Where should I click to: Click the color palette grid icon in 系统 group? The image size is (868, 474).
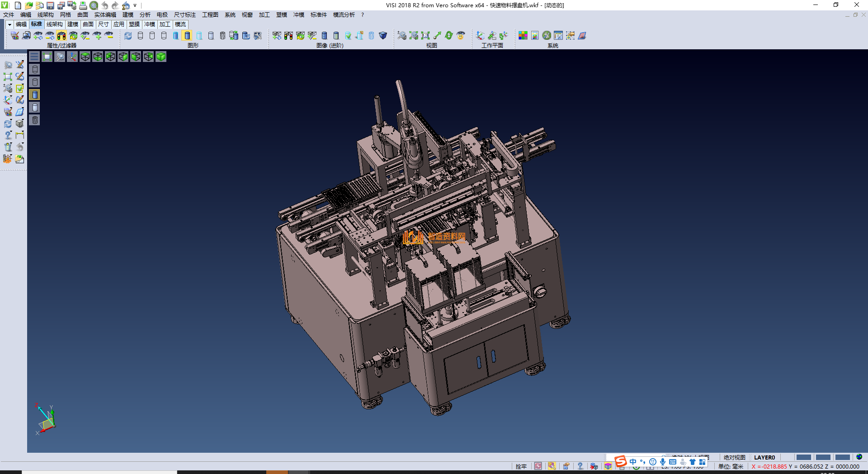tap(523, 35)
